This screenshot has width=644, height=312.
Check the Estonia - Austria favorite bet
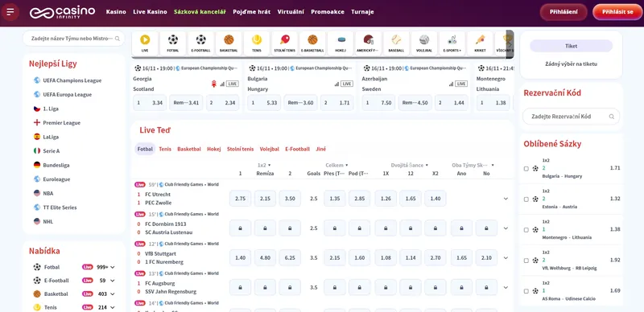[526, 199]
